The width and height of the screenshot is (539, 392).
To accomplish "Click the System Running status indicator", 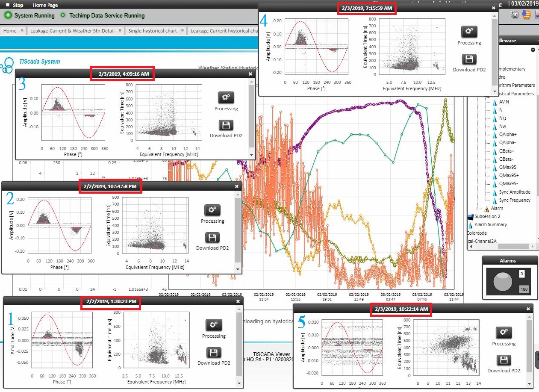I will tap(8, 15).
